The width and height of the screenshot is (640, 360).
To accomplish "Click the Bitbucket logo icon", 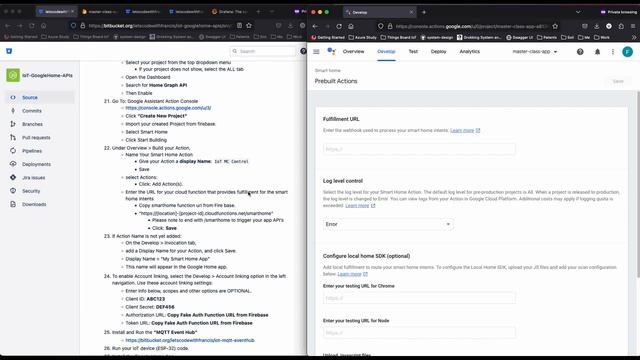I will tap(9, 51).
